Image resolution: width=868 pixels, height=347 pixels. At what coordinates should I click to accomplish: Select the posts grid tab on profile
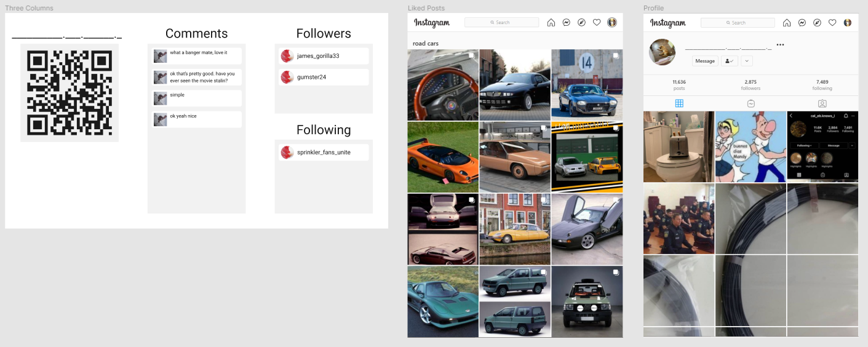tap(679, 103)
